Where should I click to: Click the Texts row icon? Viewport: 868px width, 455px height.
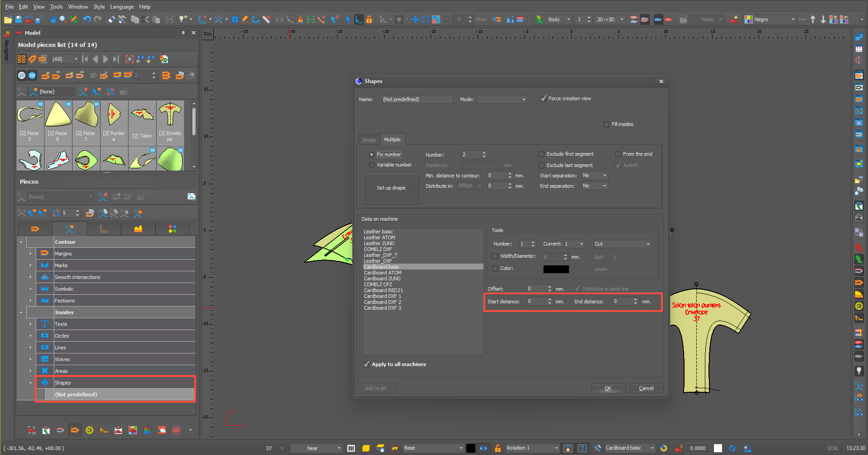pyautogui.click(x=45, y=324)
